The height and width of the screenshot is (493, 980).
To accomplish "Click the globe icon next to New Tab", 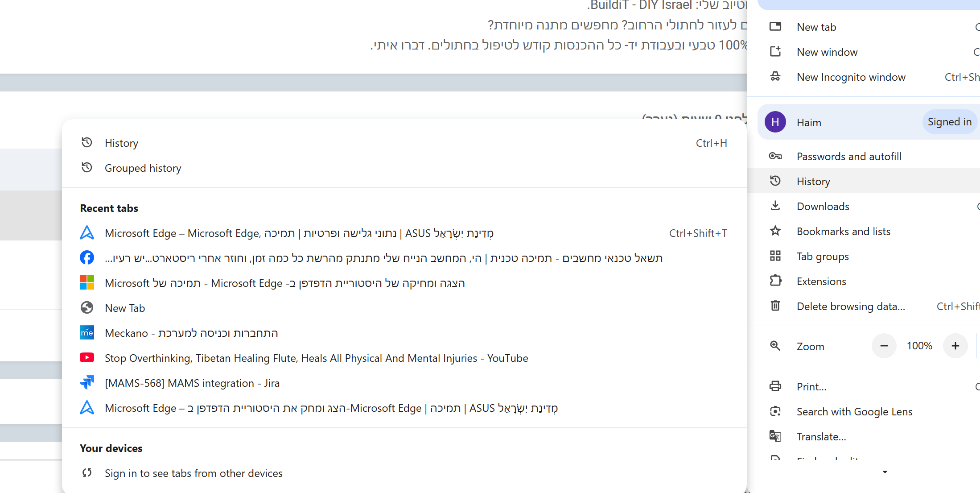I will [87, 308].
